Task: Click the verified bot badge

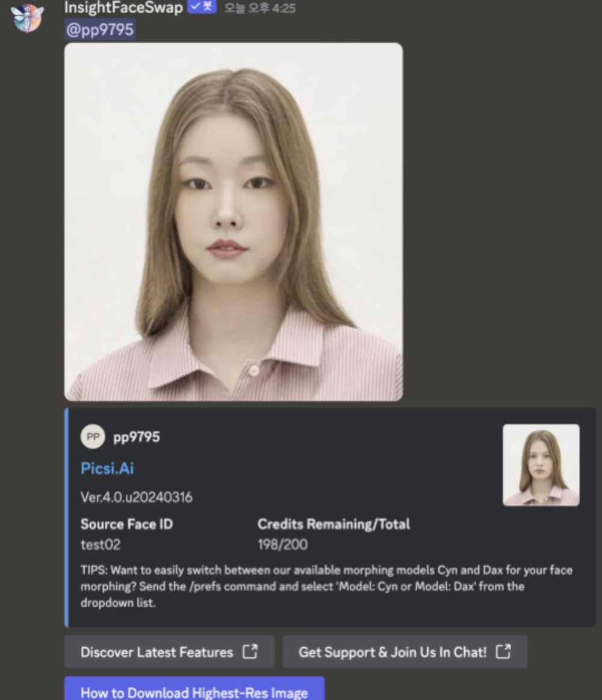Action: [x=202, y=7]
